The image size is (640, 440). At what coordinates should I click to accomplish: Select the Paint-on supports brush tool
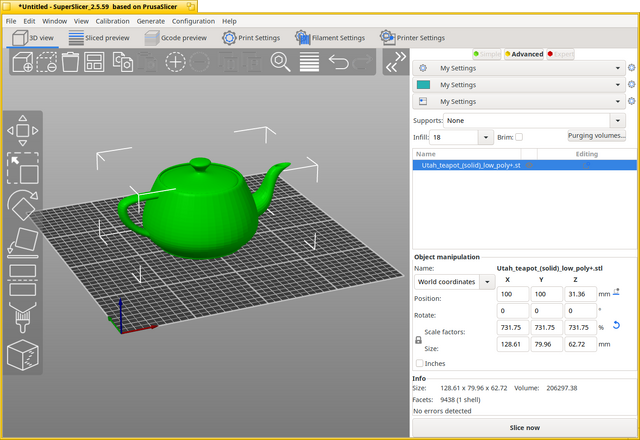(22, 318)
